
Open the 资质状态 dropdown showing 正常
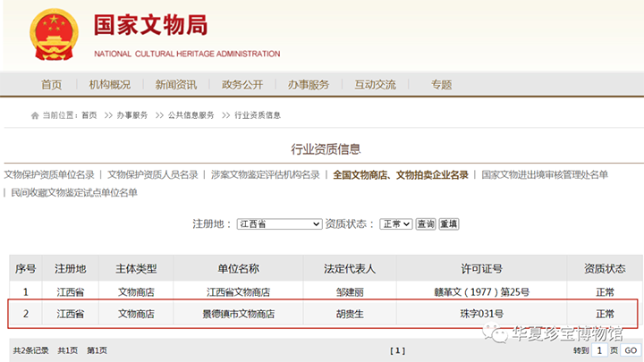396,224
